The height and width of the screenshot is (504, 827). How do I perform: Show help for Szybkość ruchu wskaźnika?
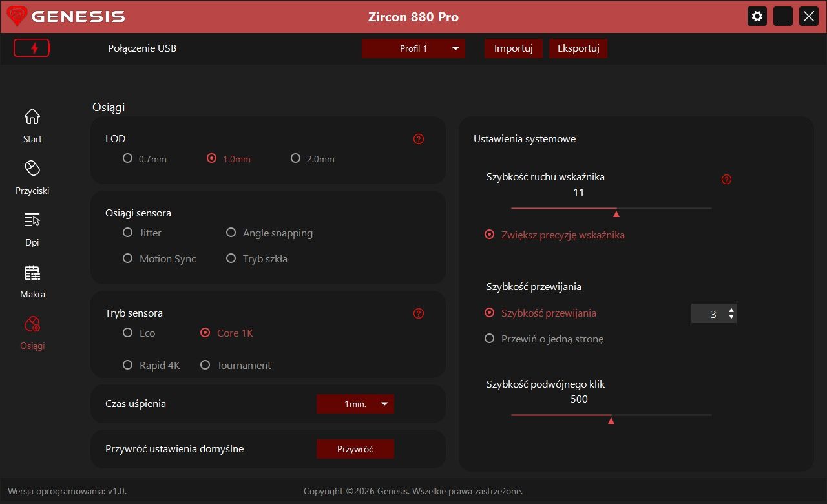[x=726, y=180]
